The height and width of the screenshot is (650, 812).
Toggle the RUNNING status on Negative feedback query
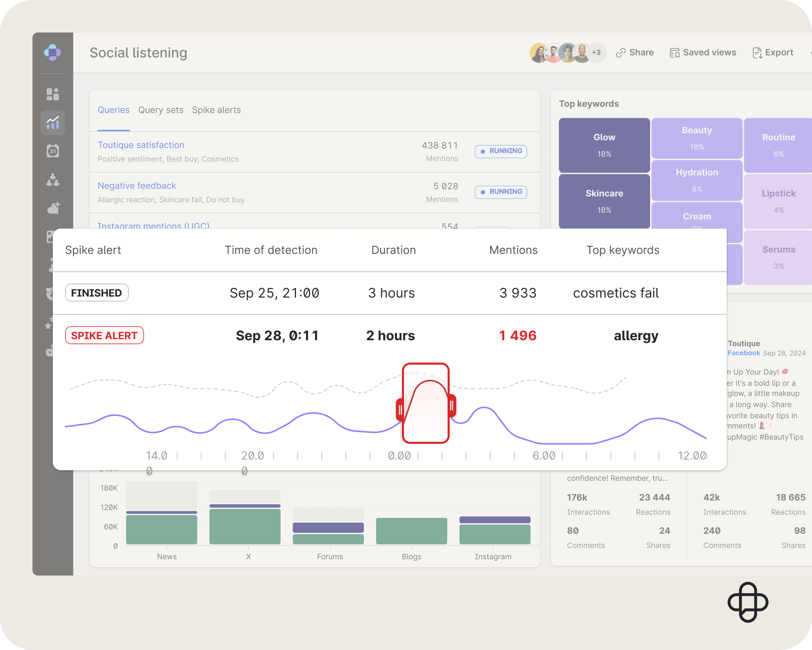[500, 191]
